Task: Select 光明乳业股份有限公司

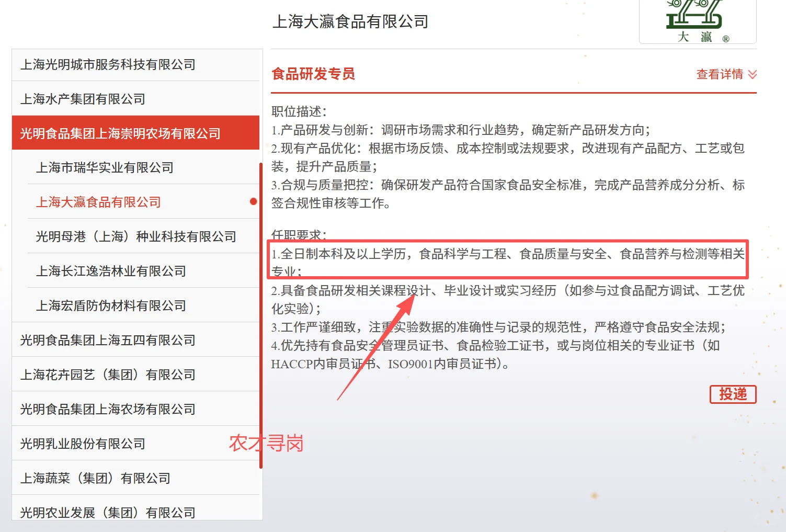Action: click(x=135, y=444)
